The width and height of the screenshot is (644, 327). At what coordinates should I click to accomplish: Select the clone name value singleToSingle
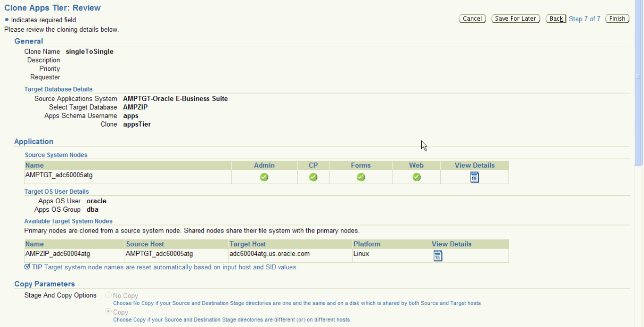click(90, 52)
